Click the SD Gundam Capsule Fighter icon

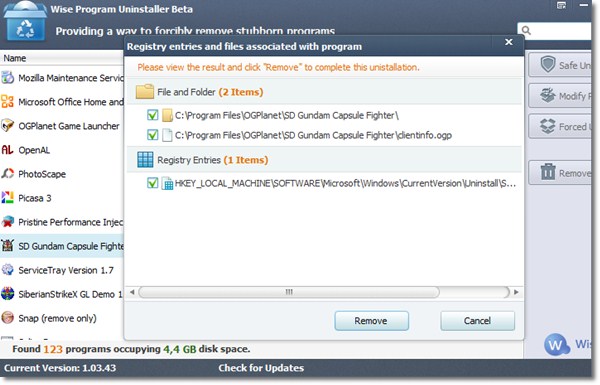(7, 246)
